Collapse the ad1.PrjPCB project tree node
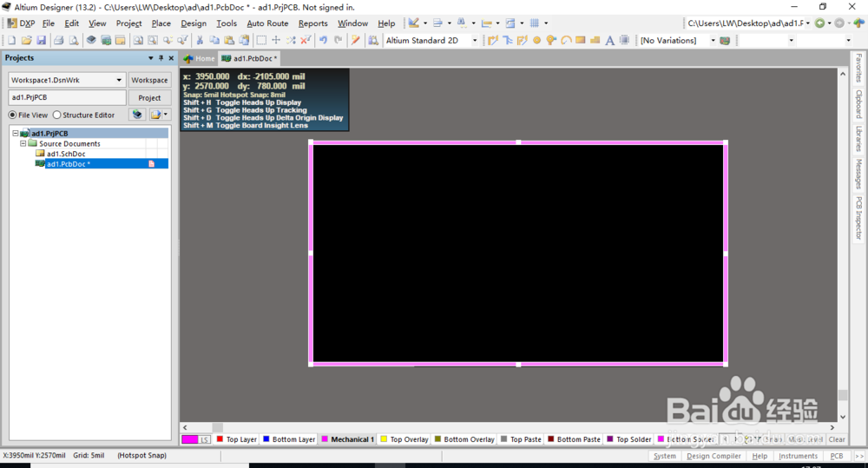868x468 pixels. coord(16,134)
